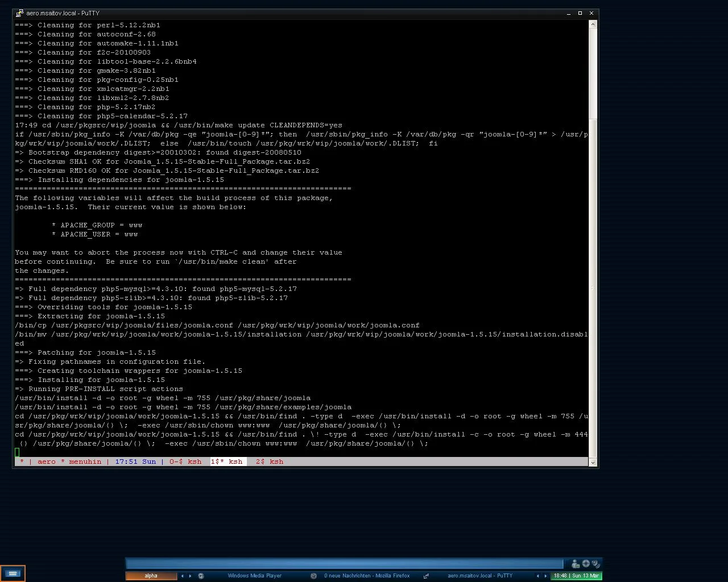The height and width of the screenshot is (582, 728).
Task: Click the user/messenger tray icon
Action: coord(576,564)
